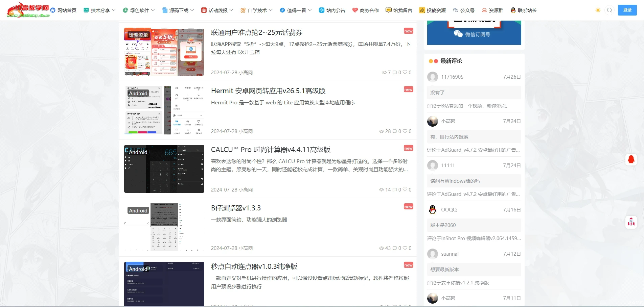Click the 秒点自动连点器 article thumbnail
The image size is (644, 307).
164,285
